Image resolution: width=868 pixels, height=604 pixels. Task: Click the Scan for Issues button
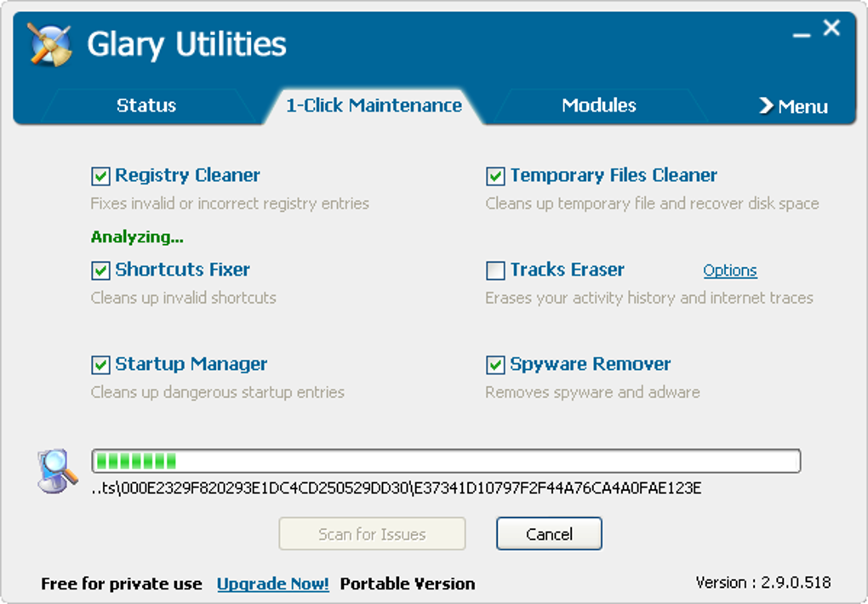pyautogui.click(x=372, y=533)
